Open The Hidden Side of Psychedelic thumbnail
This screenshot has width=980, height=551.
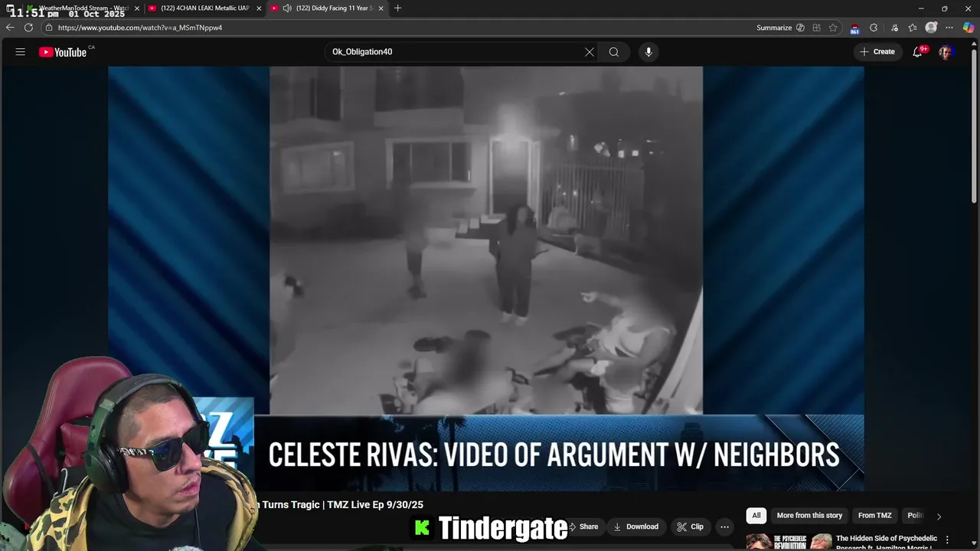(789, 542)
